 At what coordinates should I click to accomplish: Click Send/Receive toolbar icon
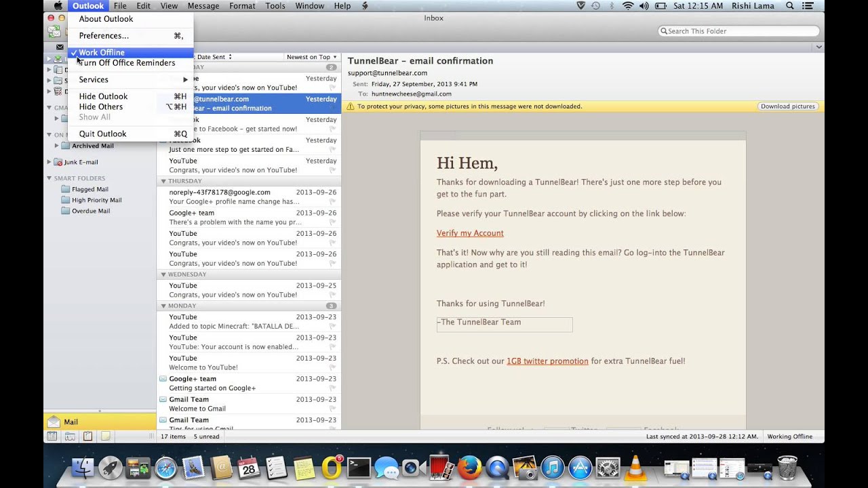(54, 32)
